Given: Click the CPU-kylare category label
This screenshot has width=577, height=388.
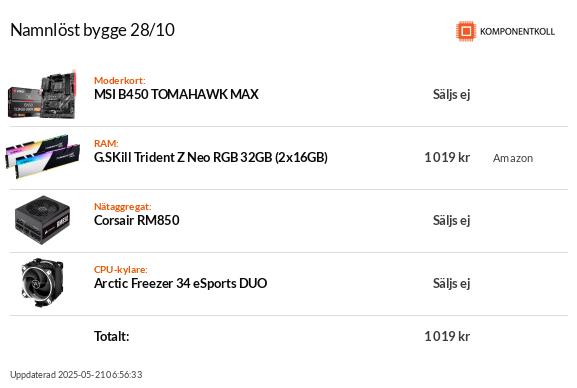Looking at the screenshot, I should [121, 269].
